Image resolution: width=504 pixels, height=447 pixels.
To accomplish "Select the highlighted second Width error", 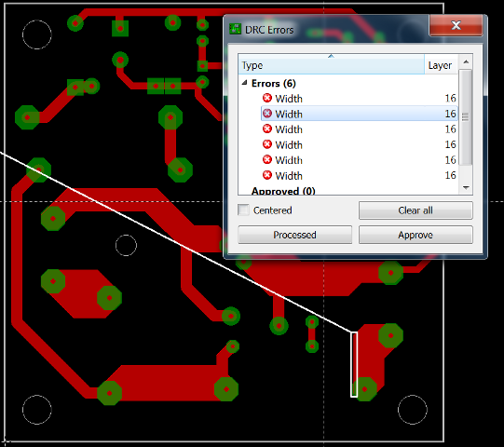I will [x=359, y=114].
